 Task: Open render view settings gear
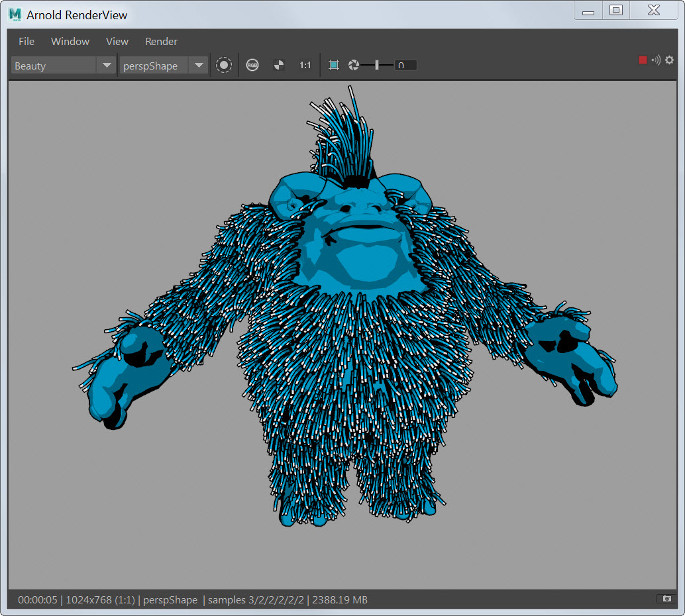click(x=669, y=60)
